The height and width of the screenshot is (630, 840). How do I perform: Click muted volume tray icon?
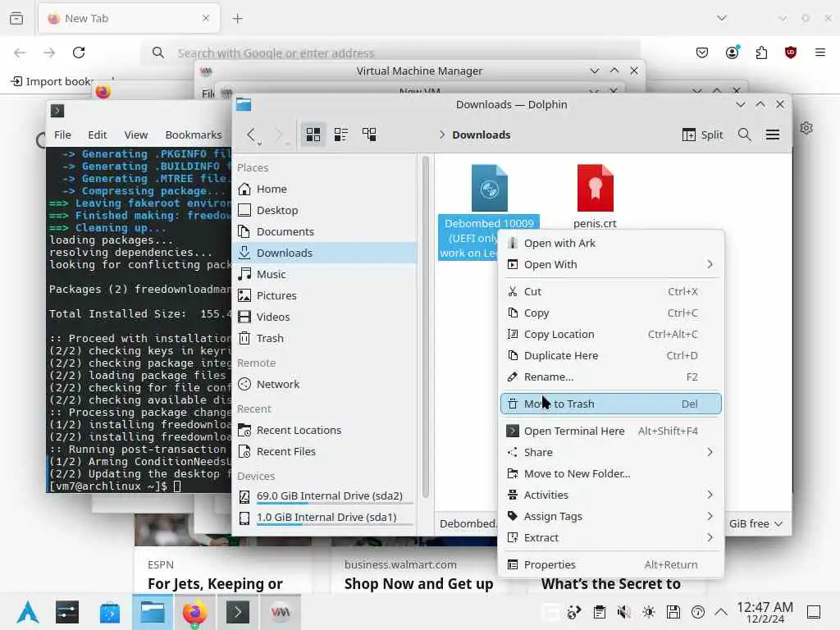(x=623, y=612)
